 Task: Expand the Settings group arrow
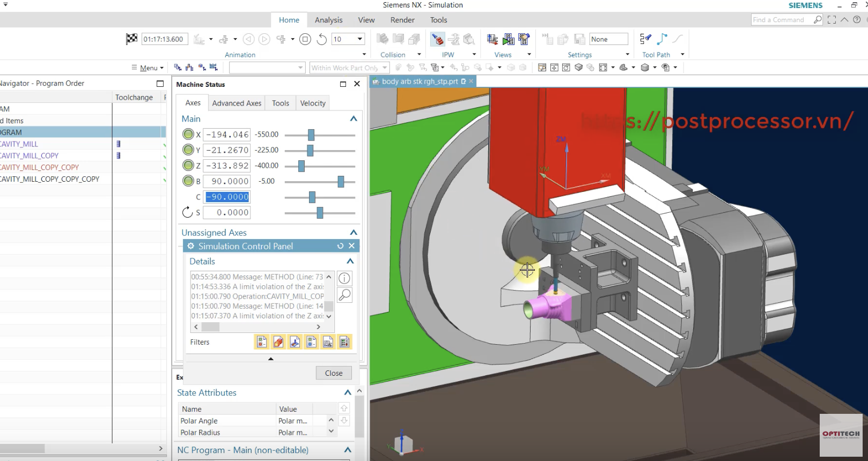coord(627,55)
